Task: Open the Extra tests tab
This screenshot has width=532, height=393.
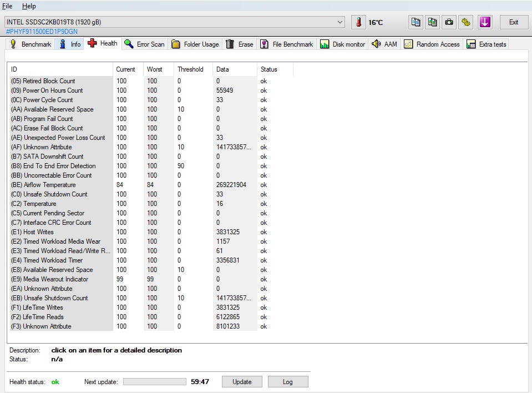Action: [x=487, y=44]
